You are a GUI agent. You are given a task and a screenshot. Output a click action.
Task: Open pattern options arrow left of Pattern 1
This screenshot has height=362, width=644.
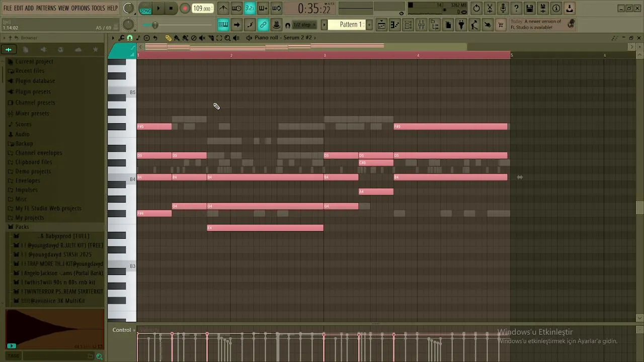click(x=324, y=25)
